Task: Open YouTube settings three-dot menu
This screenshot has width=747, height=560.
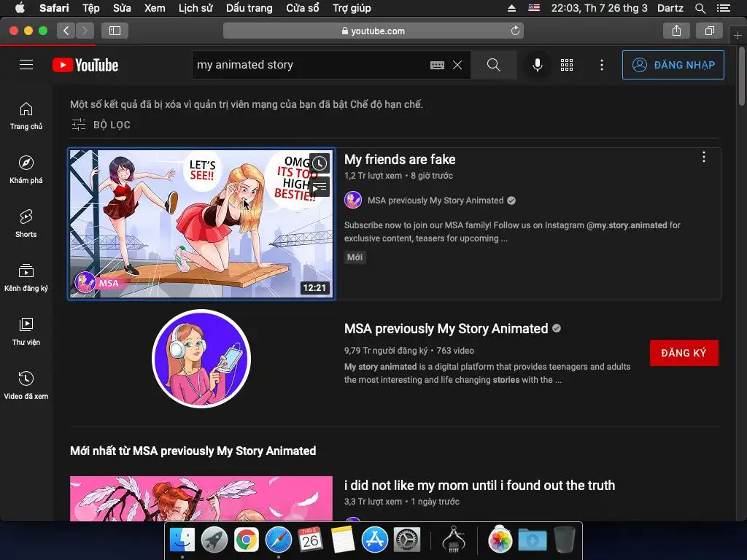Action: click(x=602, y=65)
